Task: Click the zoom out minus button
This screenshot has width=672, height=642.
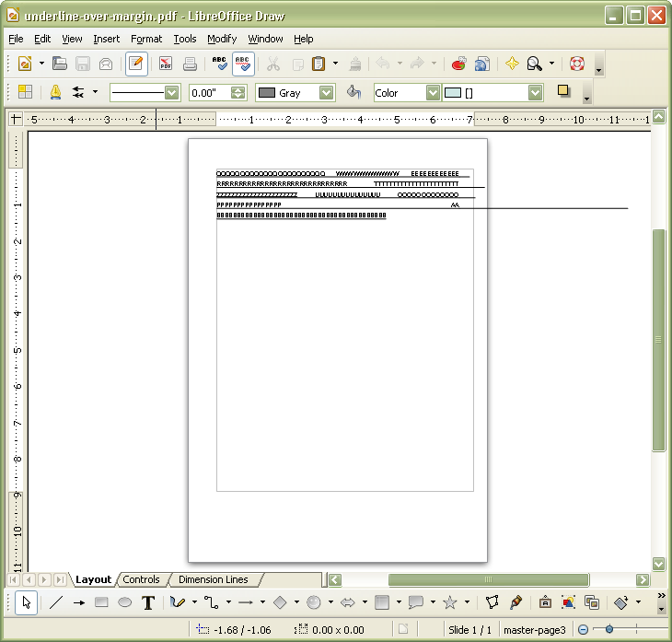Action: [584, 629]
